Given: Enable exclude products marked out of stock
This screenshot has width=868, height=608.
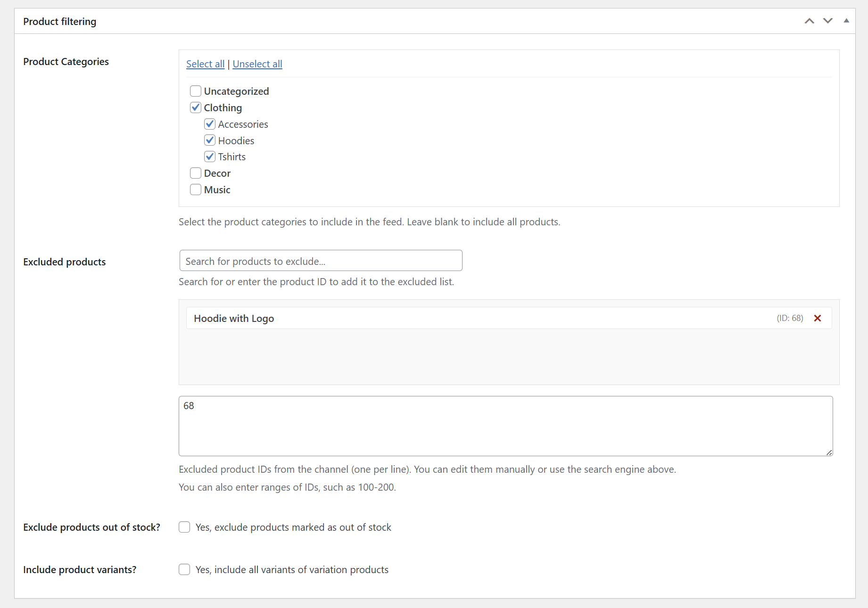Looking at the screenshot, I should click(184, 527).
